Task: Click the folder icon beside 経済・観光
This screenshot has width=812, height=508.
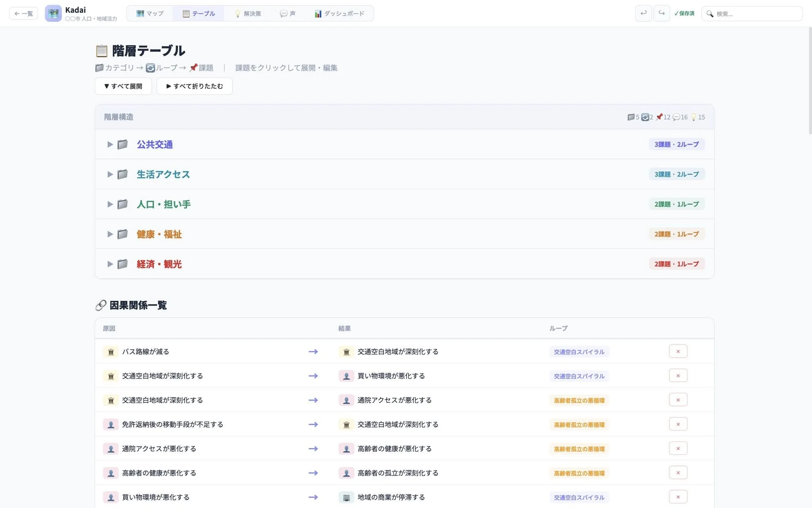Action: [x=123, y=264]
